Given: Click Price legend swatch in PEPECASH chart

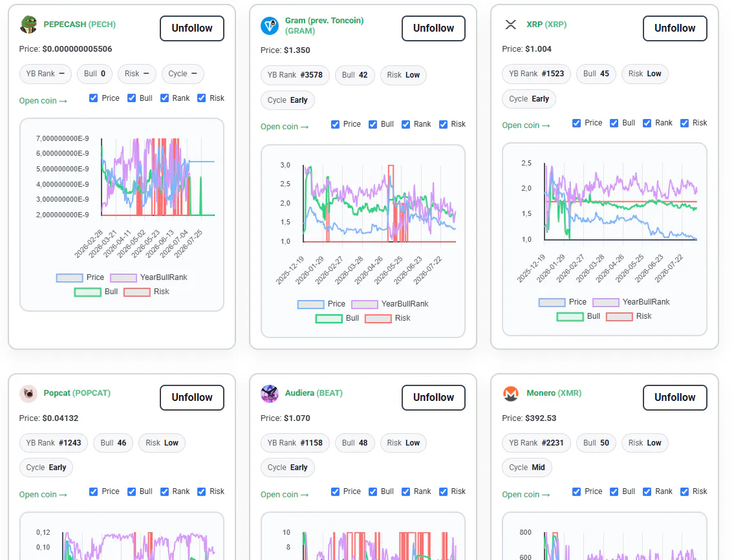Looking at the screenshot, I should tap(69, 277).
